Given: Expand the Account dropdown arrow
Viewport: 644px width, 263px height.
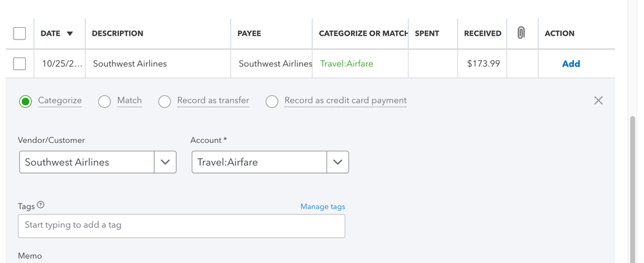Looking at the screenshot, I should coord(337,162).
